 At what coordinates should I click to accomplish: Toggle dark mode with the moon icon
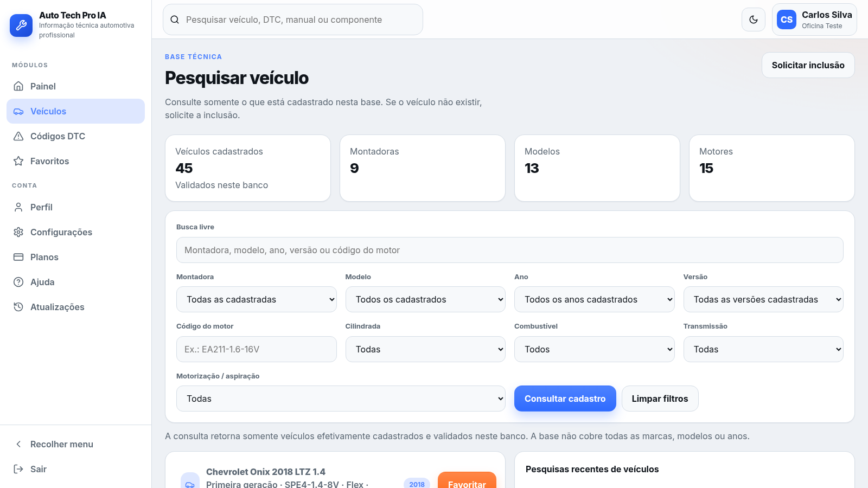click(754, 20)
